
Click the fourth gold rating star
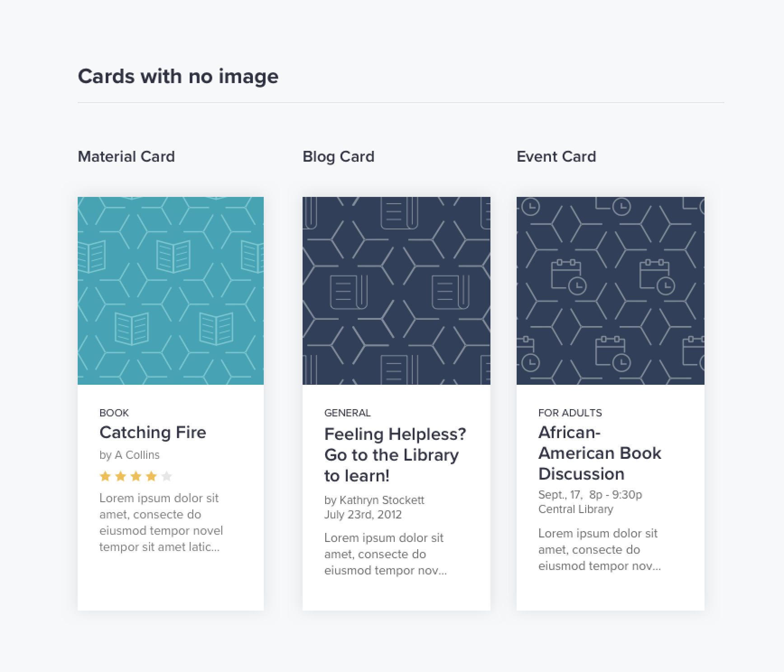[151, 476]
